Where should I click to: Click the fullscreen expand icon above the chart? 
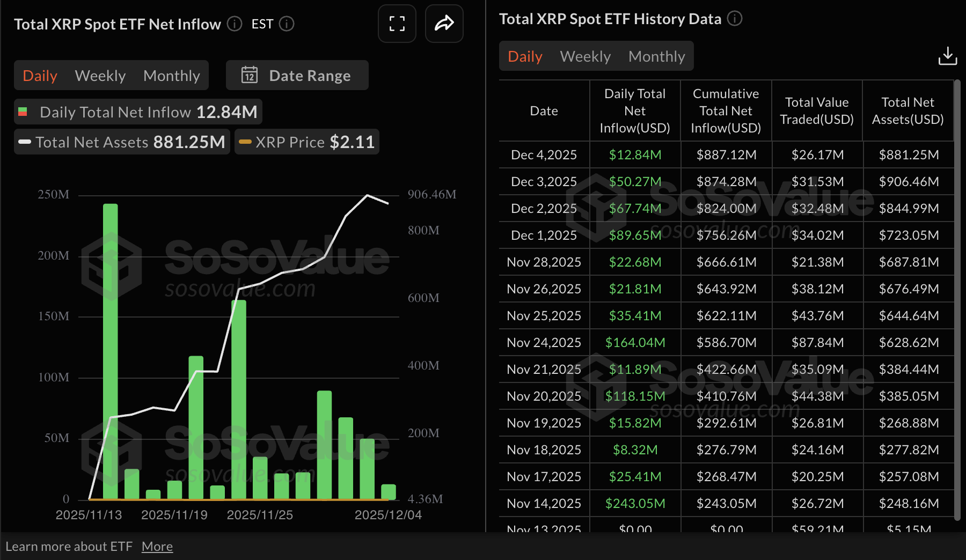pos(397,24)
